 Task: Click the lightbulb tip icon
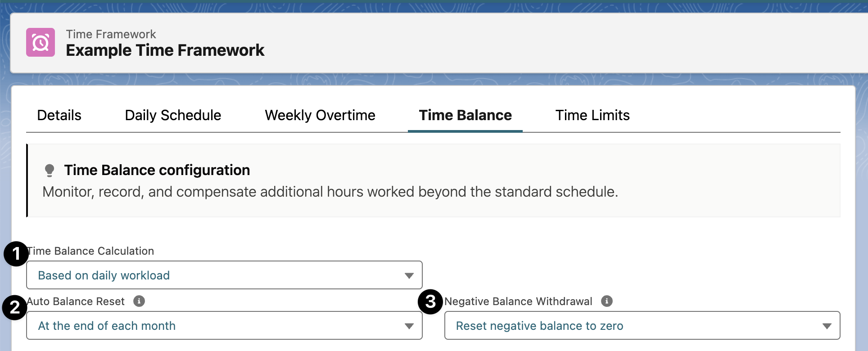50,171
